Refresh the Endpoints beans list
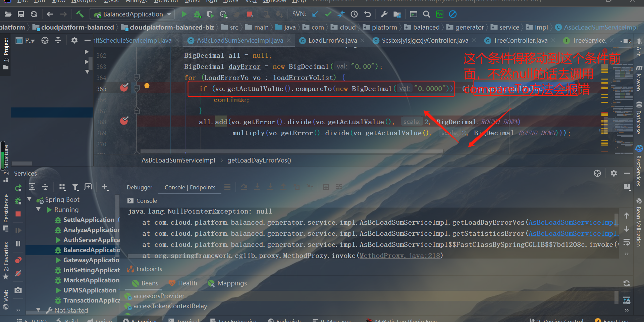This screenshot has width=644, height=322. 627,283
